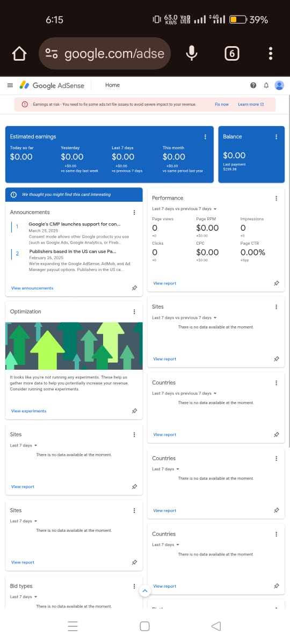Pin the Optimization card
The height and width of the screenshot is (644, 290).
coord(134,411)
